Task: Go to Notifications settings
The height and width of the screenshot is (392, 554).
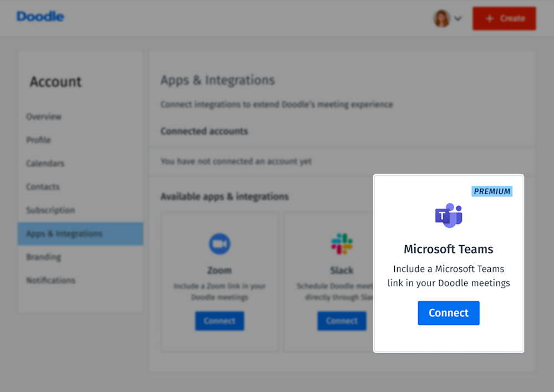Action: 50,280
